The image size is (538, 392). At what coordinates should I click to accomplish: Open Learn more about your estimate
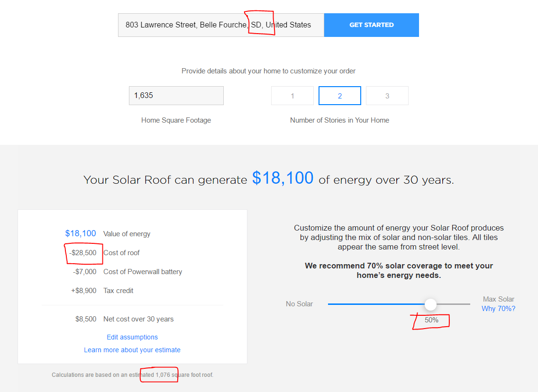click(132, 350)
